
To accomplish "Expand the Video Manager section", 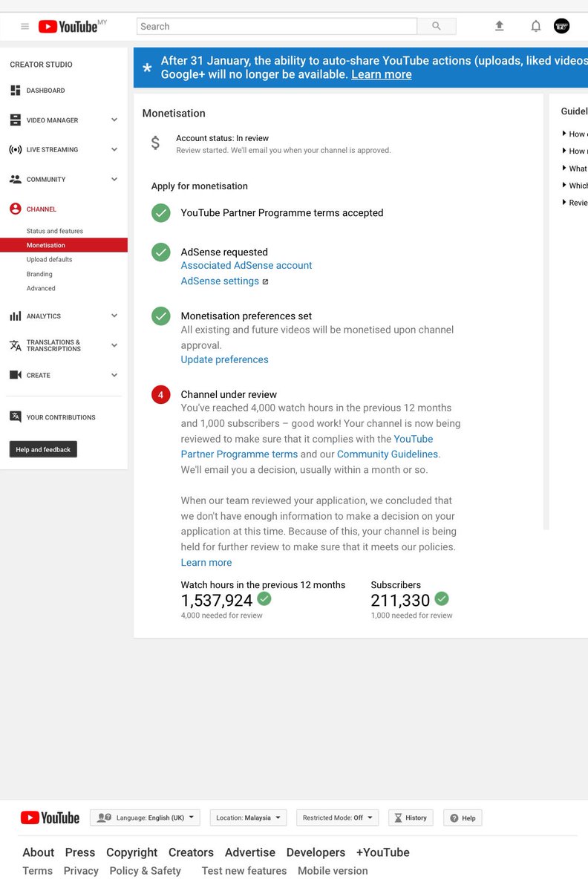I will [114, 120].
